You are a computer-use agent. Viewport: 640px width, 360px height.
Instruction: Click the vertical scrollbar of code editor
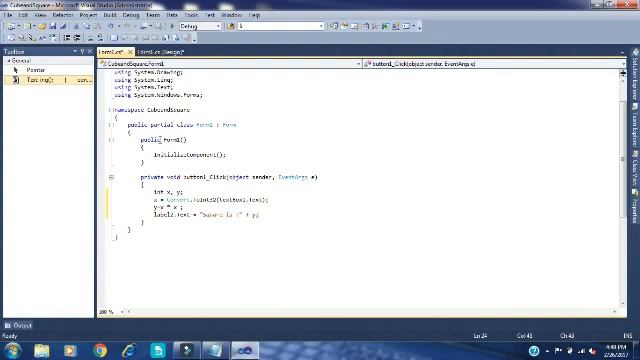(623, 159)
